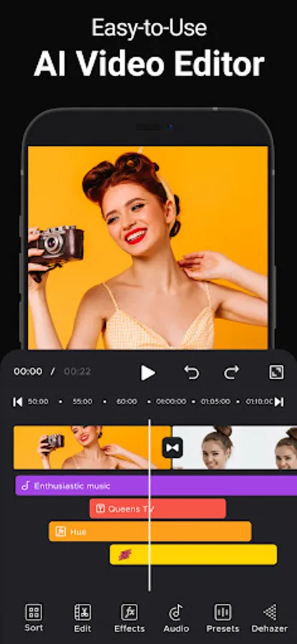Click the 00:00 current time readout
The image size is (297, 644).
(28, 371)
